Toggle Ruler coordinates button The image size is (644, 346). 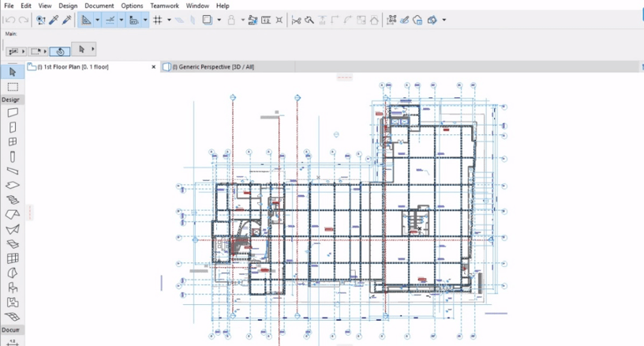tap(133, 20)
